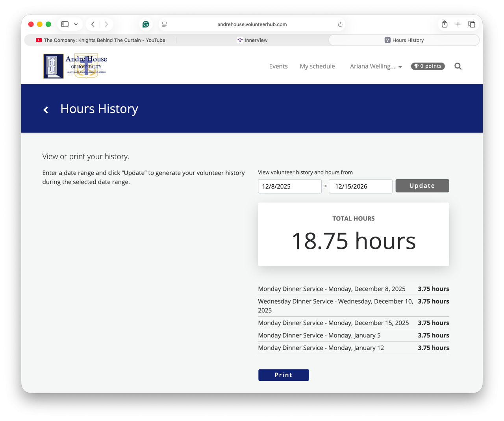Screen dimensions: 504x421
Task: Open site search with magnifier icon
Action: point(458,66)
